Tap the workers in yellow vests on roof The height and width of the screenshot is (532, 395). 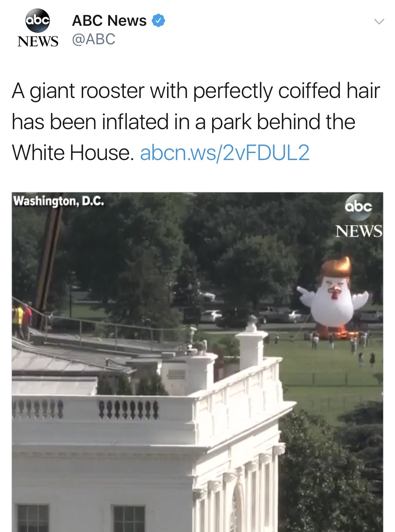click(x=22, y=316)
